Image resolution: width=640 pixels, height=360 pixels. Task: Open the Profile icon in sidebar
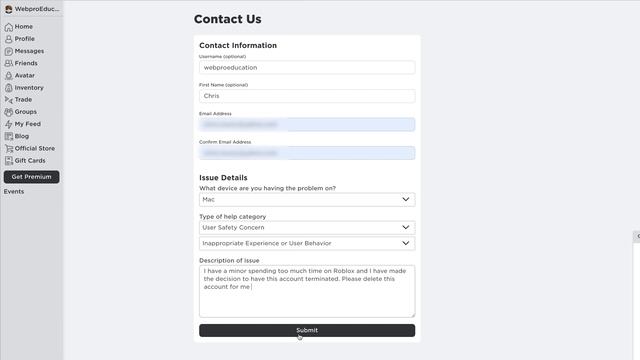(9, 39)
